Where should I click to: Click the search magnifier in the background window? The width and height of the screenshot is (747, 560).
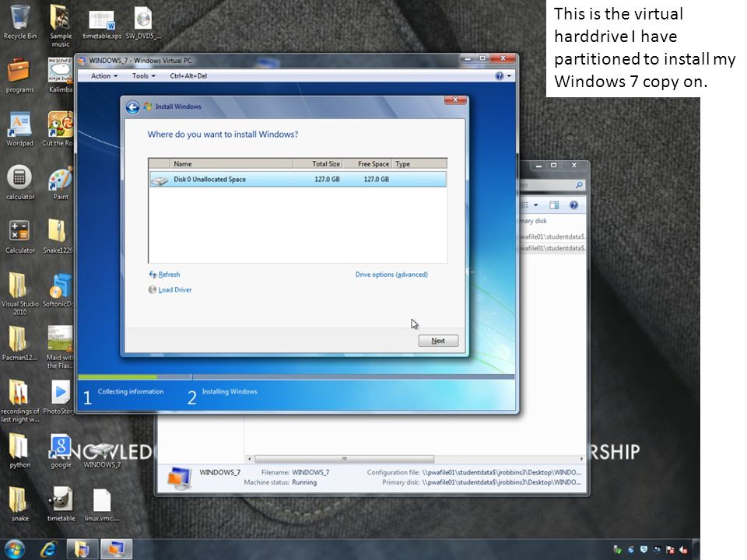click(579, 185)
